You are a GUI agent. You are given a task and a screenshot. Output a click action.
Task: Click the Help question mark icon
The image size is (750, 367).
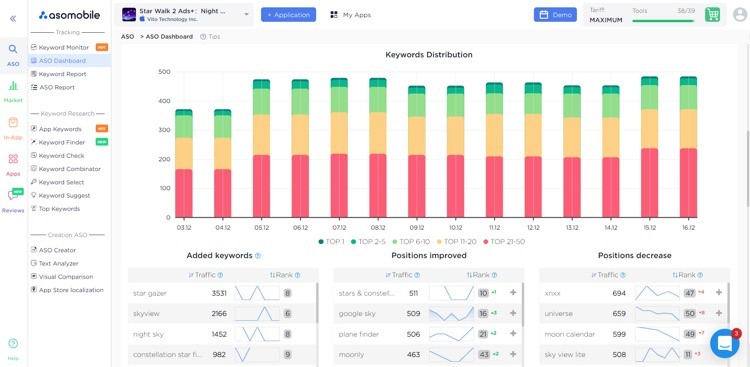13,344
